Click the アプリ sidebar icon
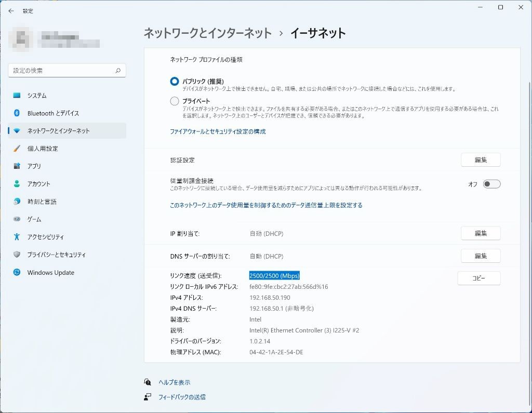This screenshot has height=413, width=532. tap(17, 166)
